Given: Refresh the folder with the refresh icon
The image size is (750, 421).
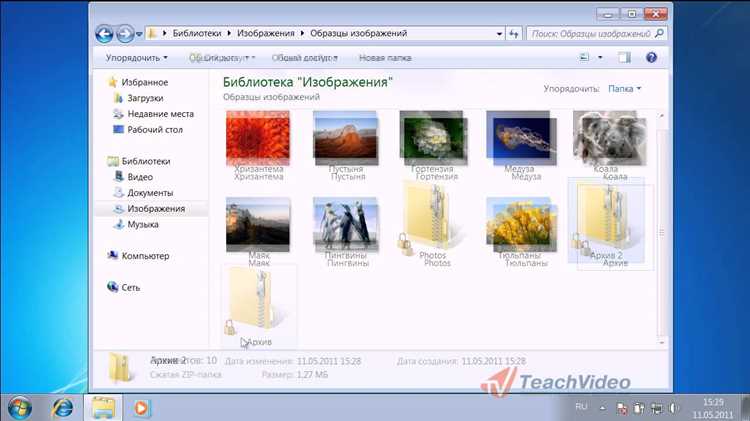Looking at the screenshot, I should pos(514,33).
